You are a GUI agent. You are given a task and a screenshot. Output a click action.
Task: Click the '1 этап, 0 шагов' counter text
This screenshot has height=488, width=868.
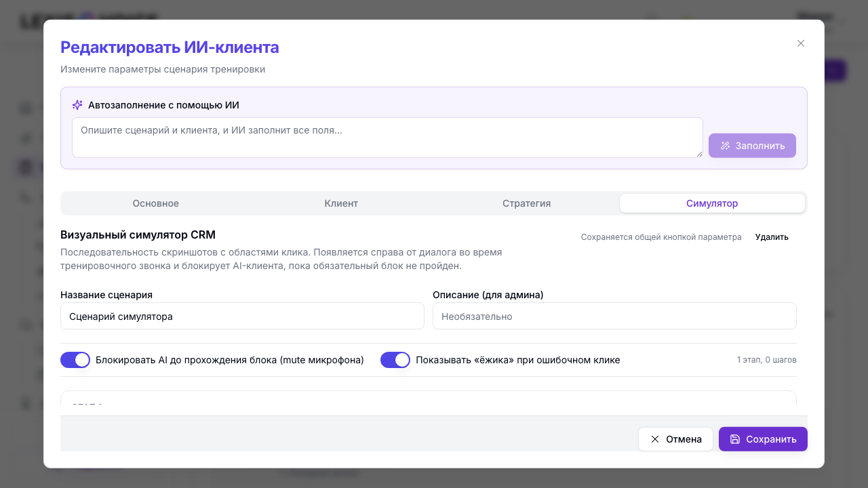[x=766, y=360]
